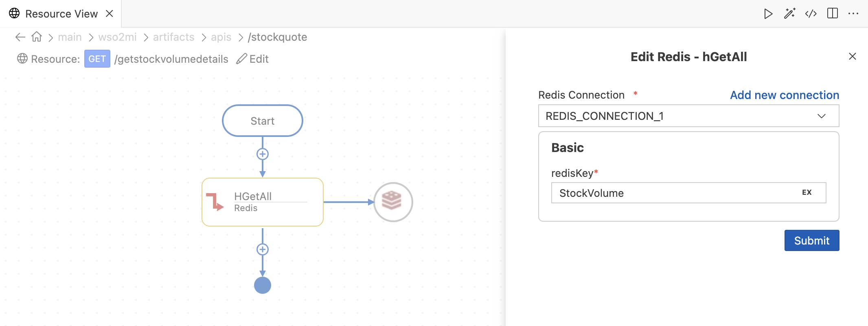Add mediator via plus below HGetAll

pos(263,249)
